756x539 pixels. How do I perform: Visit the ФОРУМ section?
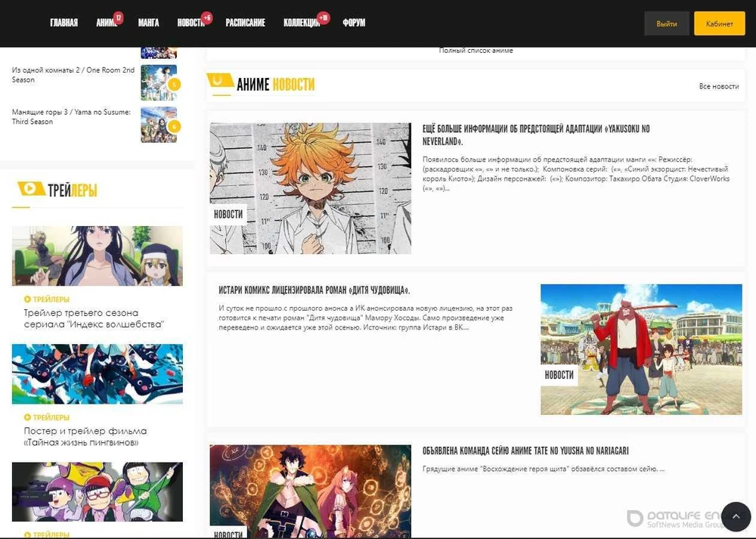pos(354,23)
